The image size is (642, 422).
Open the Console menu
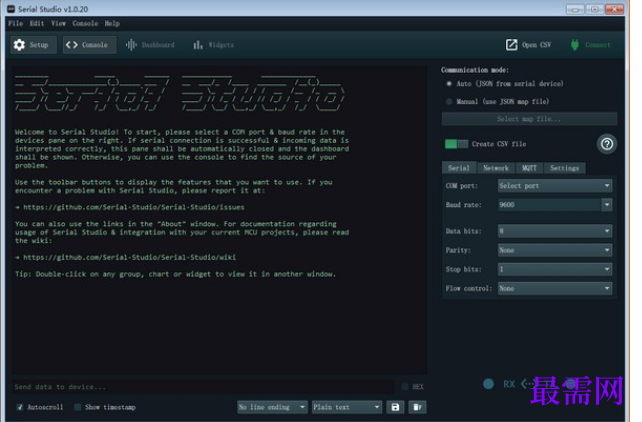85,23
